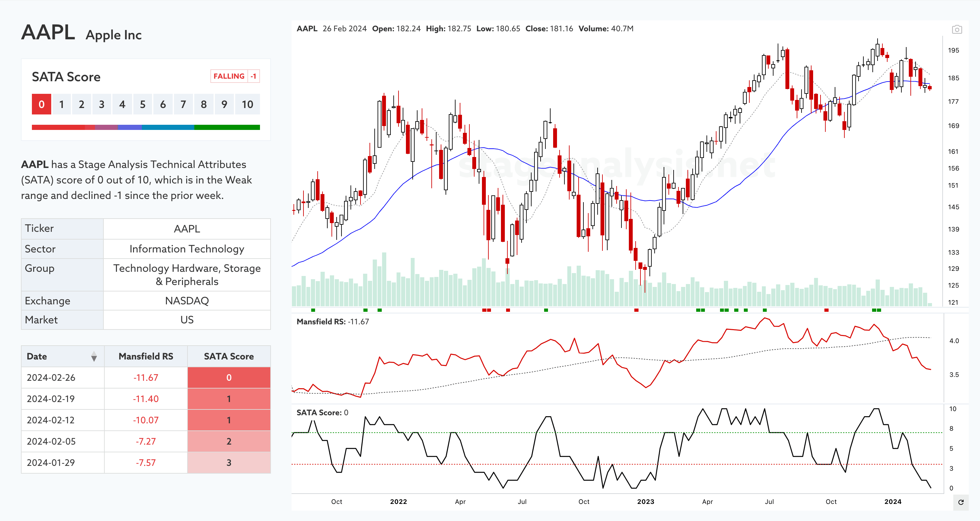Click the SATA Score panel title
Viewport: 980px width, 521px height.
coord(66,77)
